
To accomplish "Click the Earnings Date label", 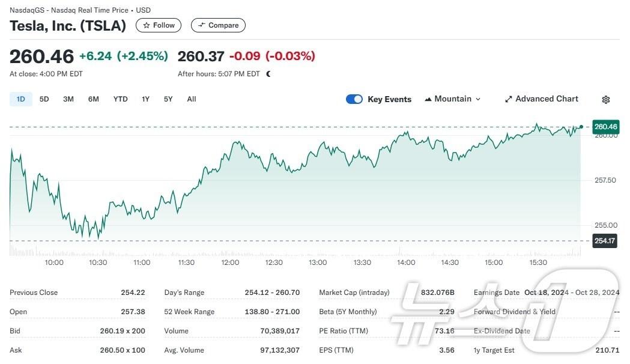I will tap(497, 293).
